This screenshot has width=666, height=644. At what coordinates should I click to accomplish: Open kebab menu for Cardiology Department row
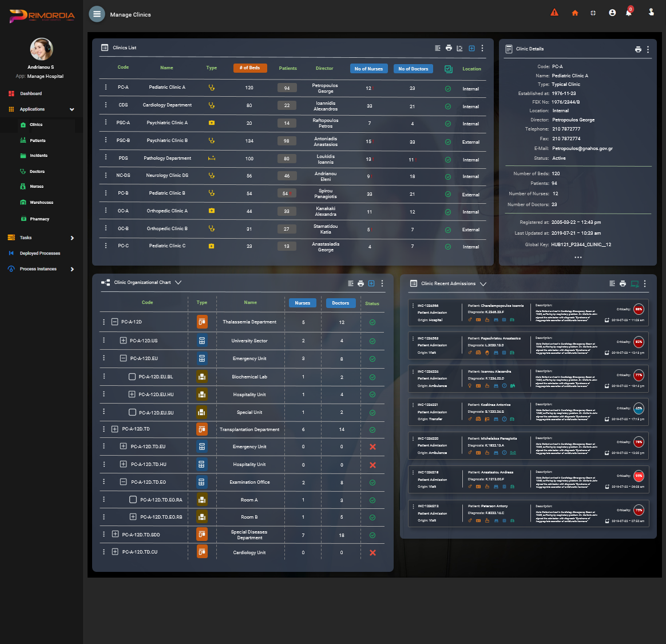106,105
